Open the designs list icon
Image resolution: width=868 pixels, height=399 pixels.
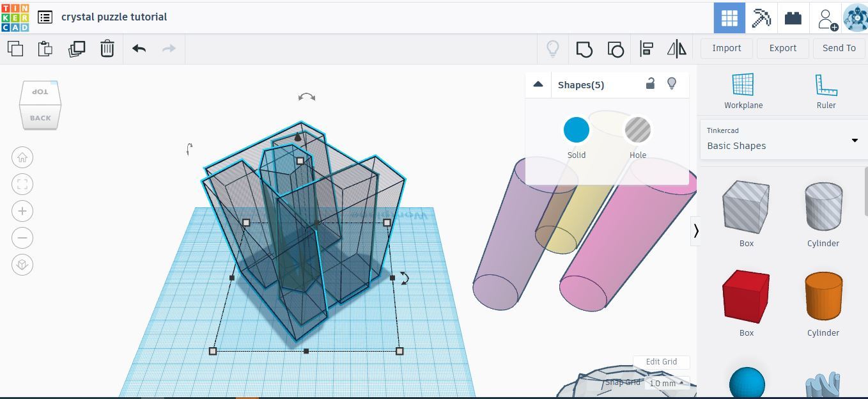point(45,17)
